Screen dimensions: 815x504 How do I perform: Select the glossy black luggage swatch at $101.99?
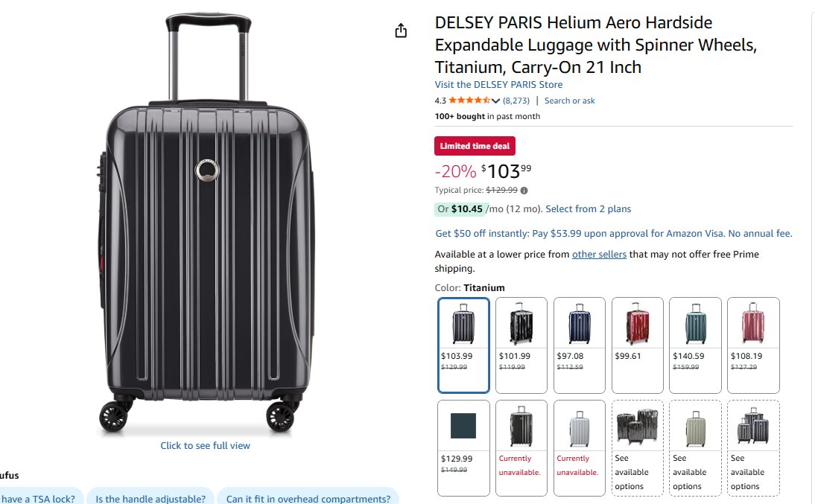[x=521, y=345]
